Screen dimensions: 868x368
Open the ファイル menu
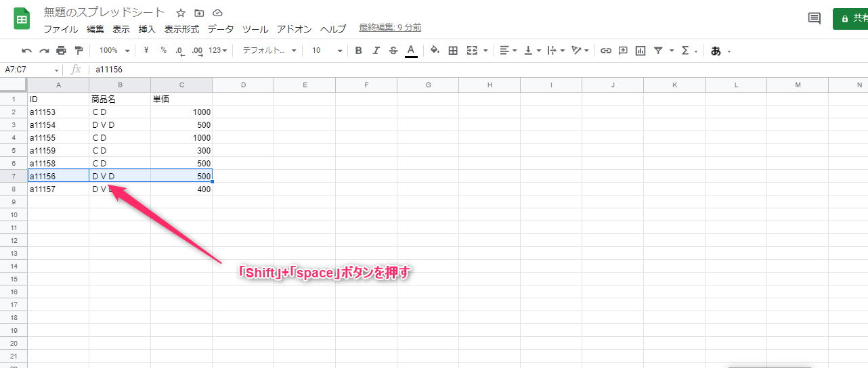(x=60, y=29)
